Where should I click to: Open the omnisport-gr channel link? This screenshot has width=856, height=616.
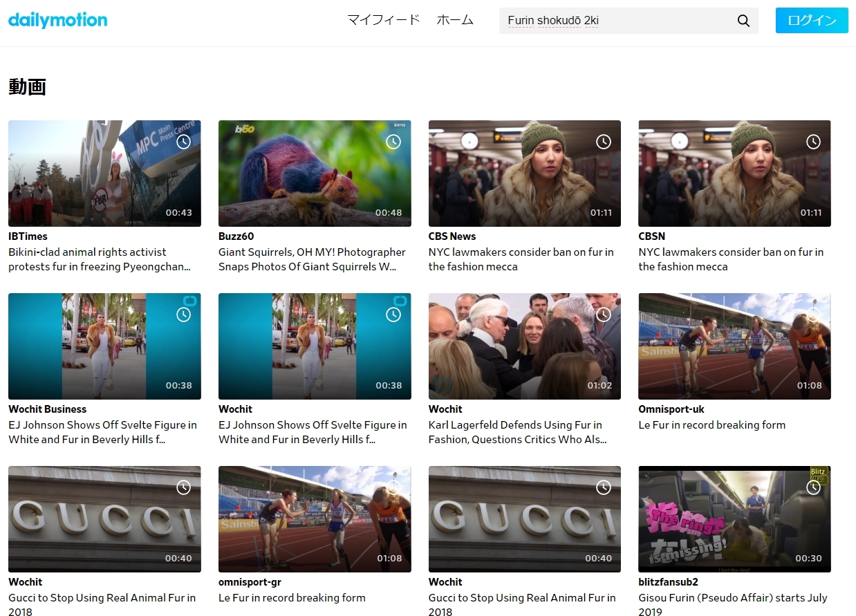coord(250,582)
